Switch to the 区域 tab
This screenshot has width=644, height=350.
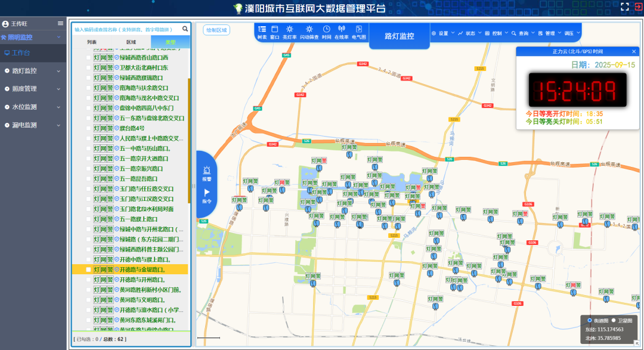pos(131,42)
